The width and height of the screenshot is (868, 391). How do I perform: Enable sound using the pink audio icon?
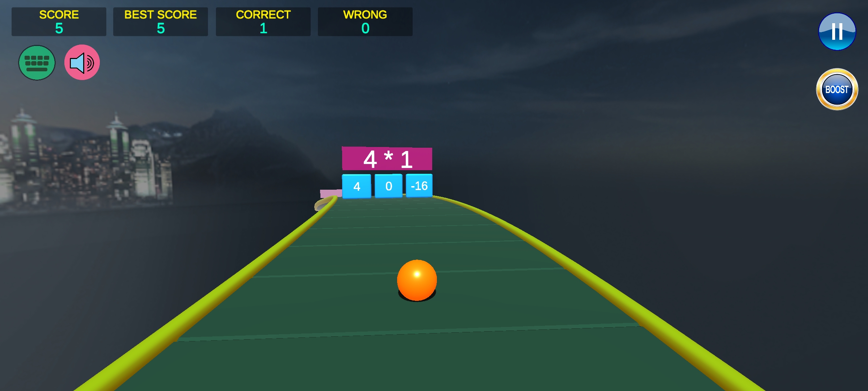pyautogui.click(x=82, y=63)
